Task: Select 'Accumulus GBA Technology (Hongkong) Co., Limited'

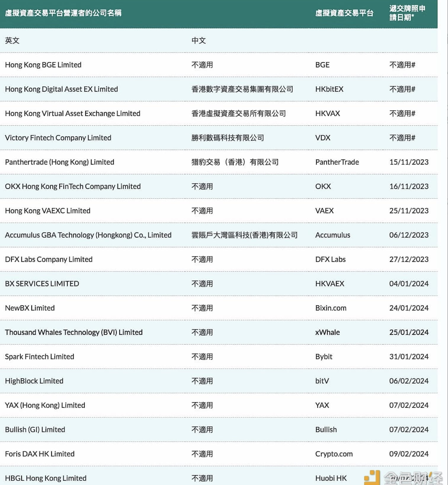Action: (88, 235)
